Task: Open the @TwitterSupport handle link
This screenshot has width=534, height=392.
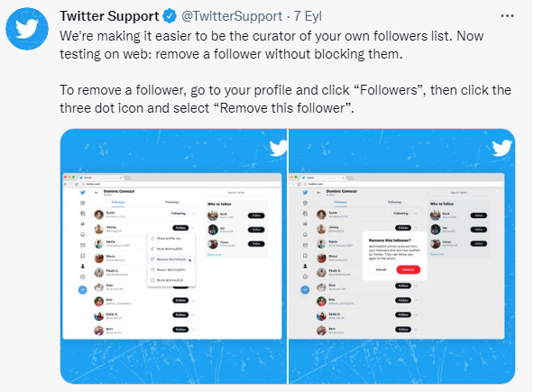Action: coord(232,16)
